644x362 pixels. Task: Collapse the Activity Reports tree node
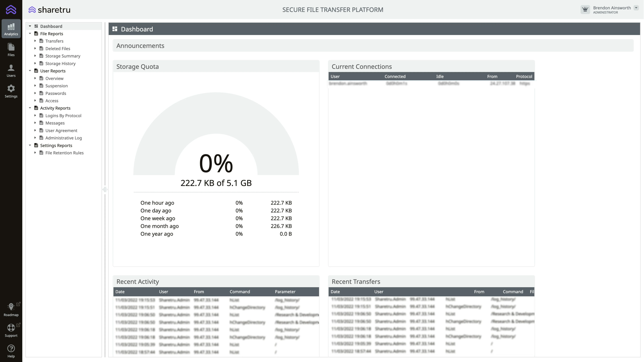30,108
